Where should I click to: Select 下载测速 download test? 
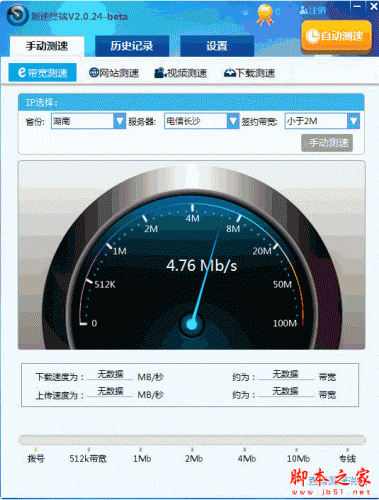[249, 73]
